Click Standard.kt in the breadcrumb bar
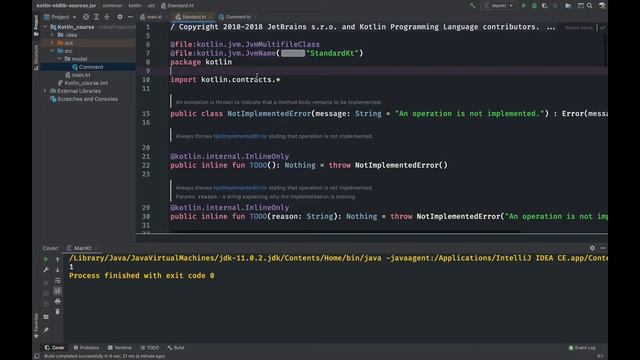The image size is (640, 360). pos(177,6)
